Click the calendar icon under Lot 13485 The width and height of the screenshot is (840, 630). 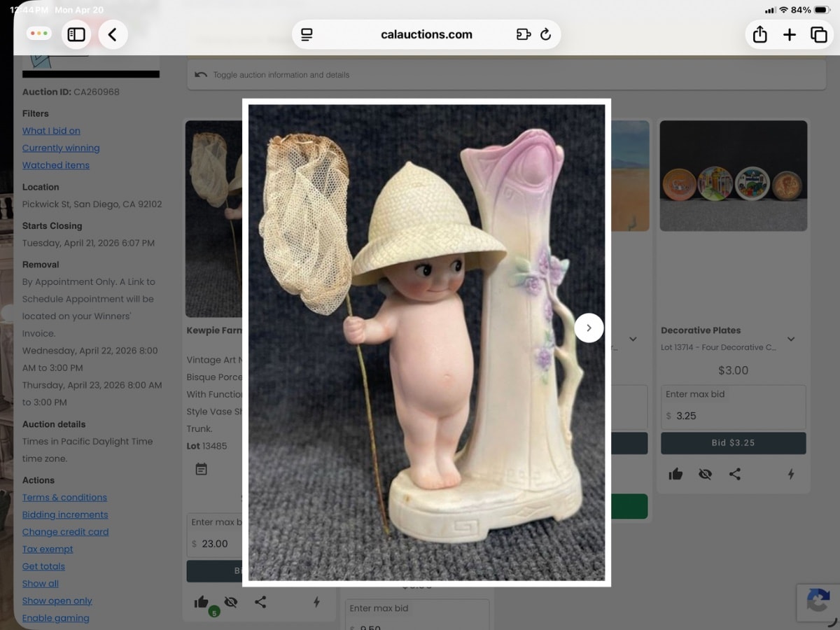(x=202, y=469)
